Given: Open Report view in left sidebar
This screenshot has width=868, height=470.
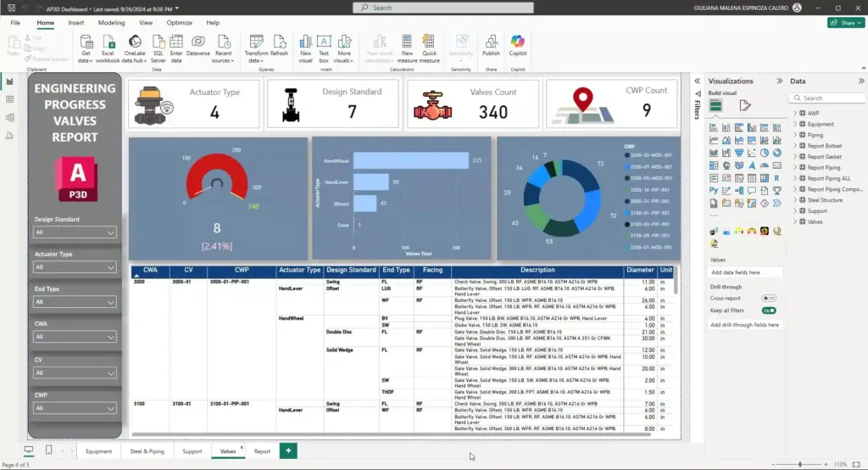Looking at the screenshot, I should pos(9,81).
